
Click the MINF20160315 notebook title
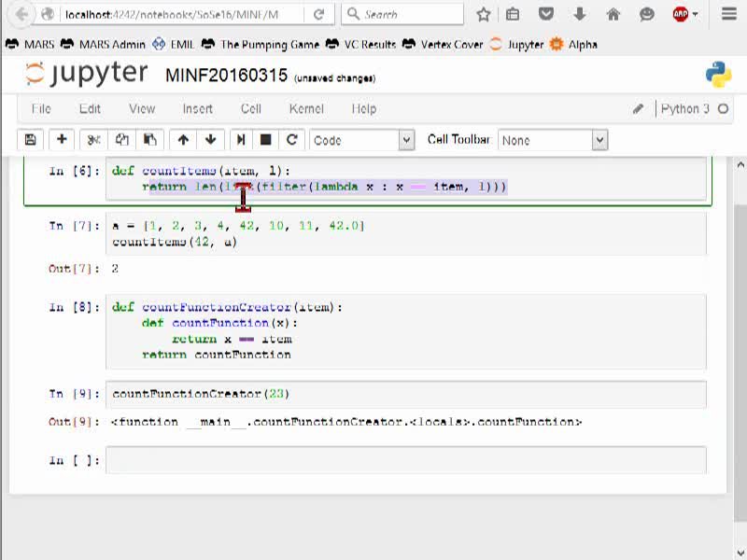point(226,76)
